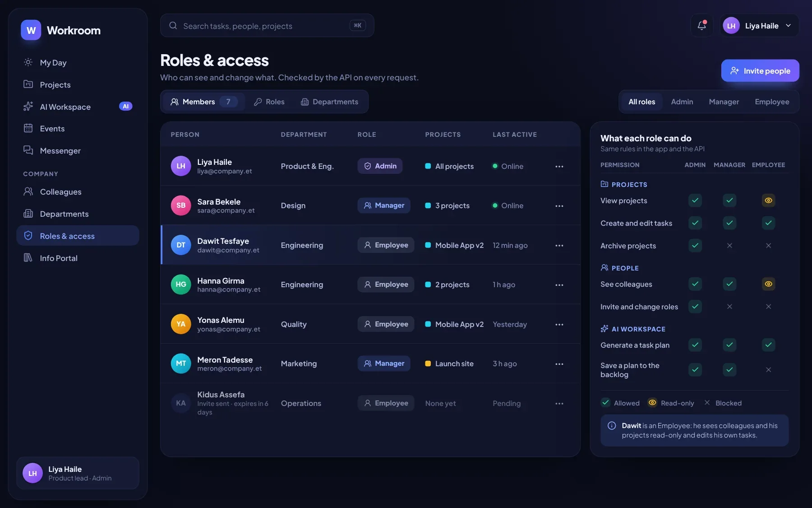Filter members by Manager role

click(x=724, y=102)
